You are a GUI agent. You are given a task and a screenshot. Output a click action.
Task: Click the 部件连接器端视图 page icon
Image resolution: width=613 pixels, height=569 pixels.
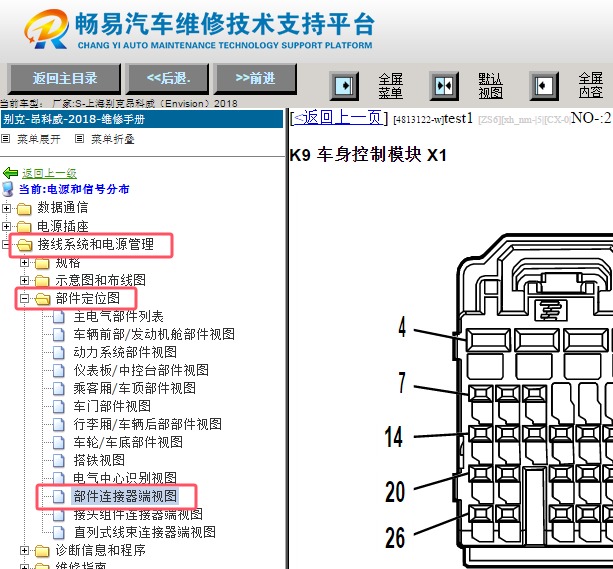(59, 496)
